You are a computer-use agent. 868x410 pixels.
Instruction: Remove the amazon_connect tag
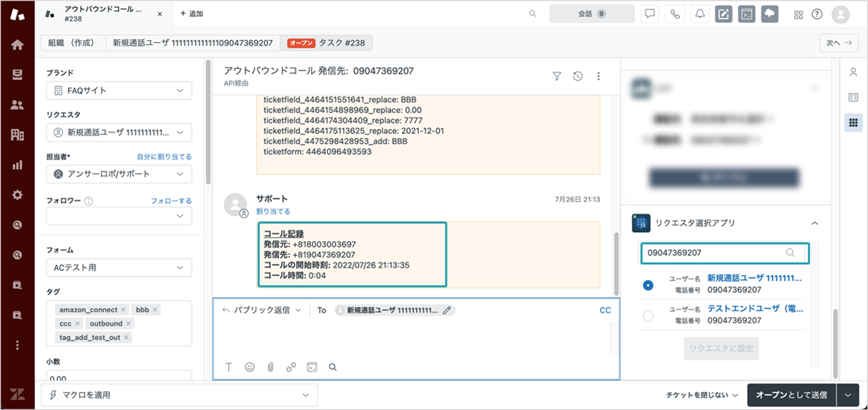124,310
